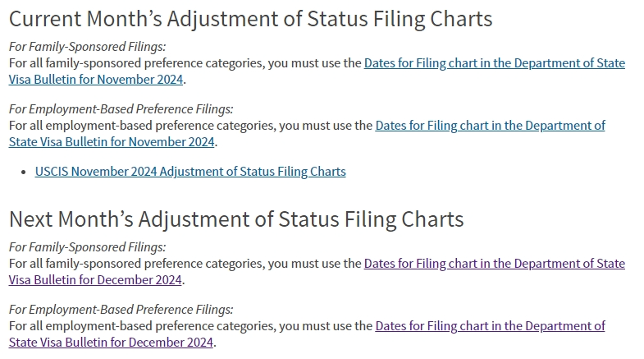This screenshot has width=644, height=359.
Task: Click the 'Next Month's Adjustment of Status Filing Charts' heading
Action: 236,219
